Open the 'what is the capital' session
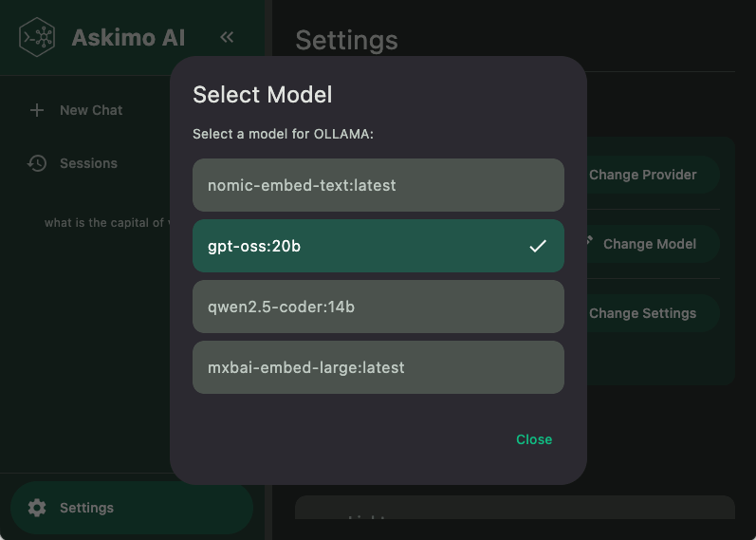The height and width of the screenshot is (540, 756). [106, 223]
